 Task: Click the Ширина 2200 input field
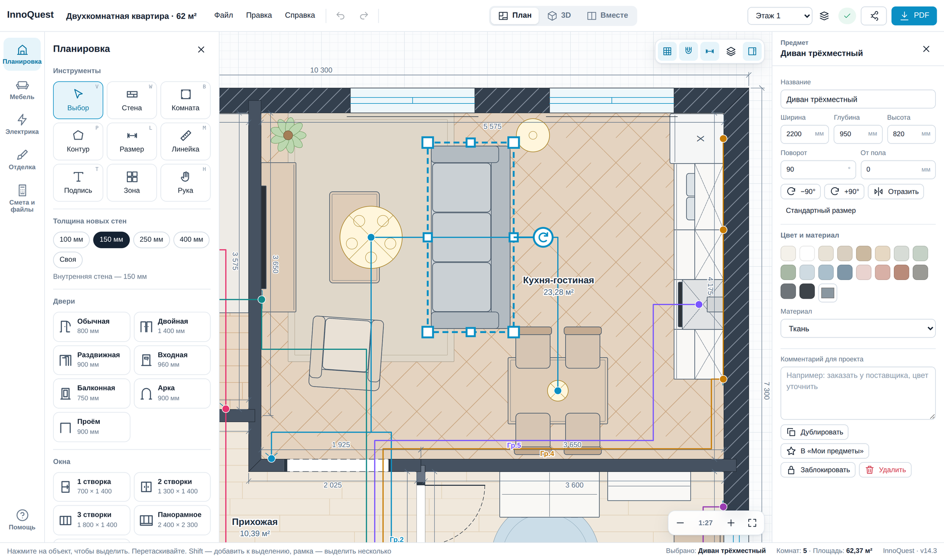click(x=804, y=134)
